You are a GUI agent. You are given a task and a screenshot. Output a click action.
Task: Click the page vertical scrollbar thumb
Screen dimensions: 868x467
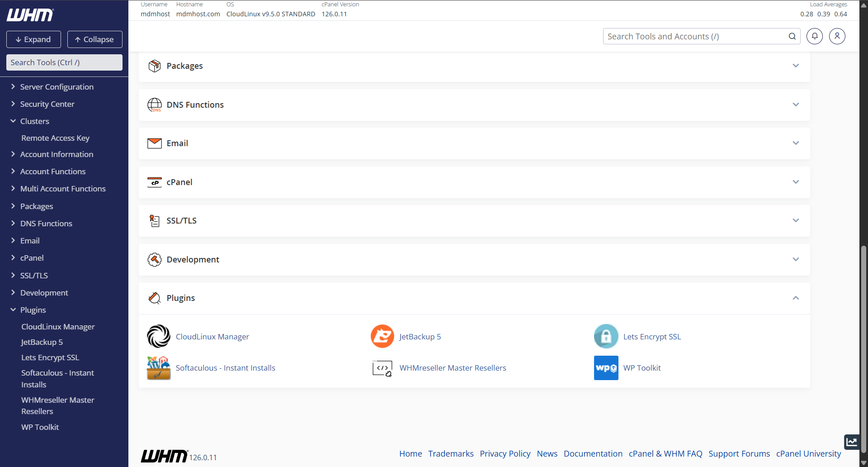click(864, 348)
